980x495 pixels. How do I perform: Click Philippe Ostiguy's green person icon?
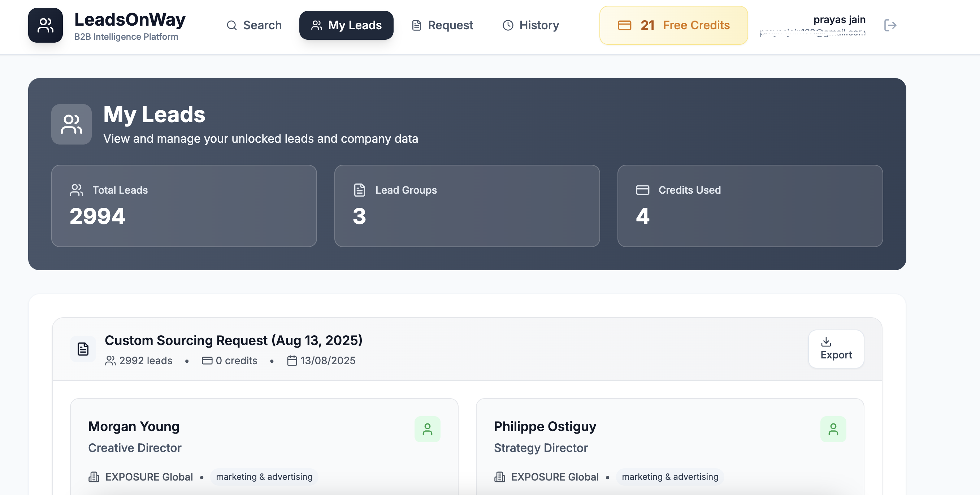pos(833,429)
